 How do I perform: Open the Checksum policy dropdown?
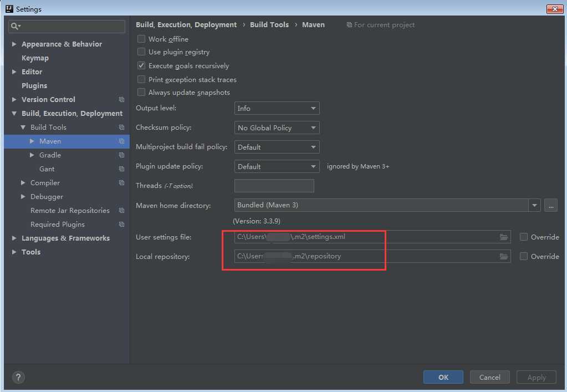(277, 128)
